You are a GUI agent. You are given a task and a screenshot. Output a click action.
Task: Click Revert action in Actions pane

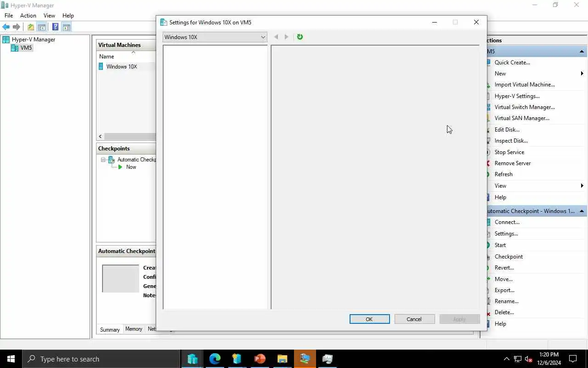pos(504,268)
